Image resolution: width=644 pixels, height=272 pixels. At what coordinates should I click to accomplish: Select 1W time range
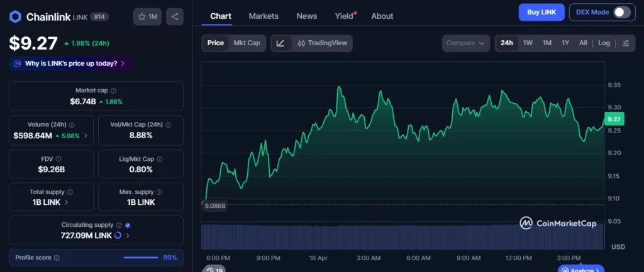click(528, 43)
